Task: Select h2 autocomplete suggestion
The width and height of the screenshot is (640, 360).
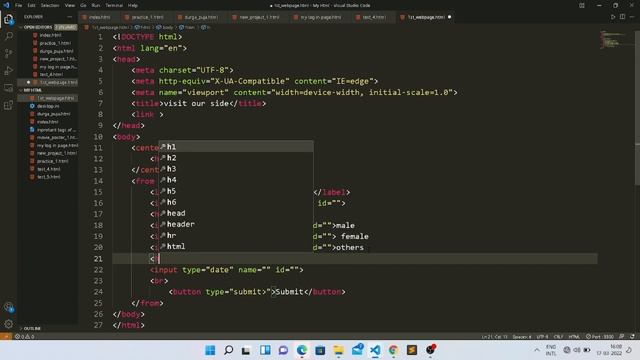Action: pyautogui.click(x=236, y=158)
